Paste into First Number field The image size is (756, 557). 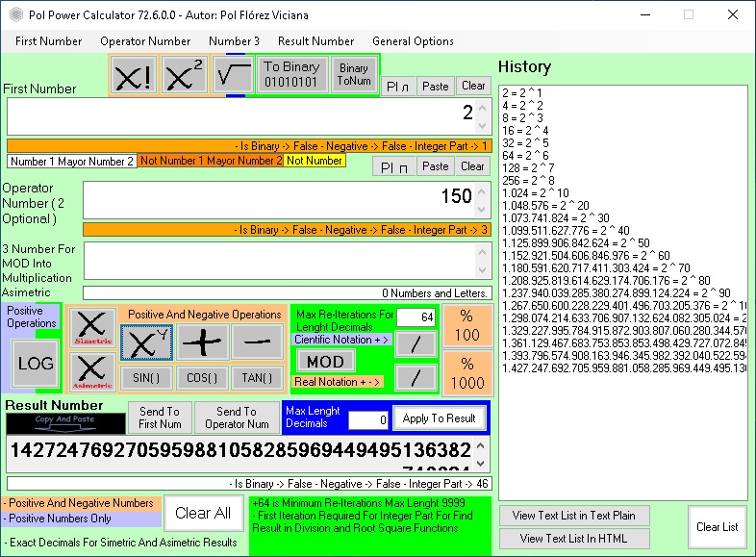tap(436, 87)
